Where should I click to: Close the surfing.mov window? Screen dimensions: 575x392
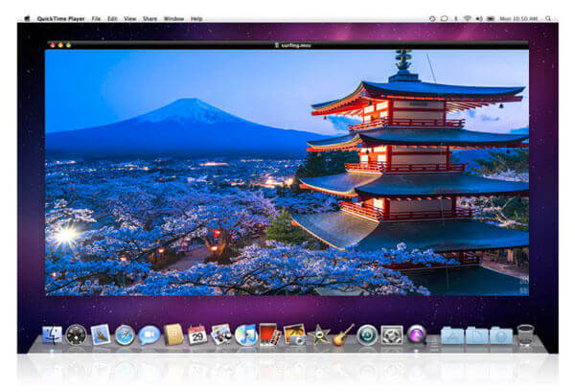53,45
